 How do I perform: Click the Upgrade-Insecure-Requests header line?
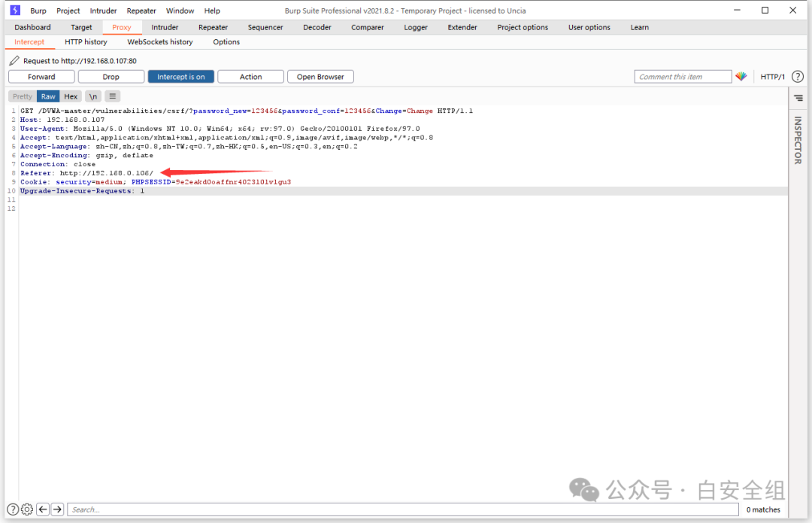[83, 190]
